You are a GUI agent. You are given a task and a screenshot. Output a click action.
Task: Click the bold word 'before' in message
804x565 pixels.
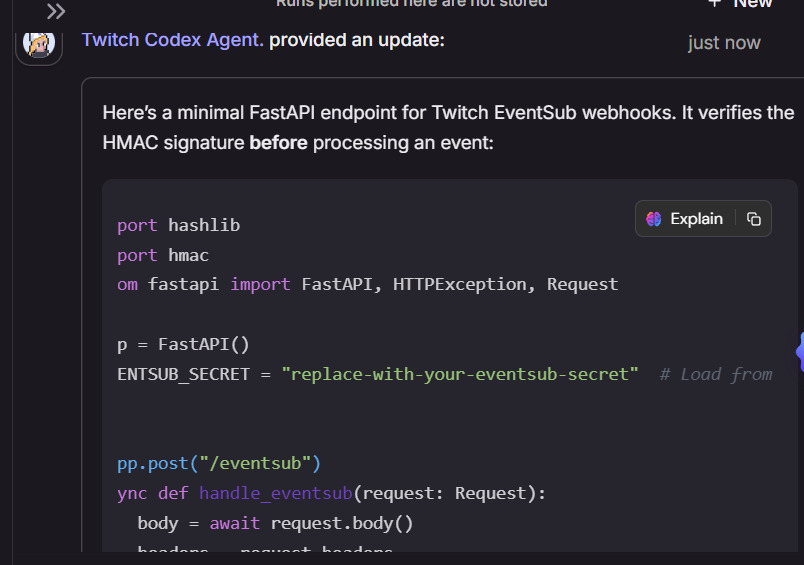[x=278, y=143]
